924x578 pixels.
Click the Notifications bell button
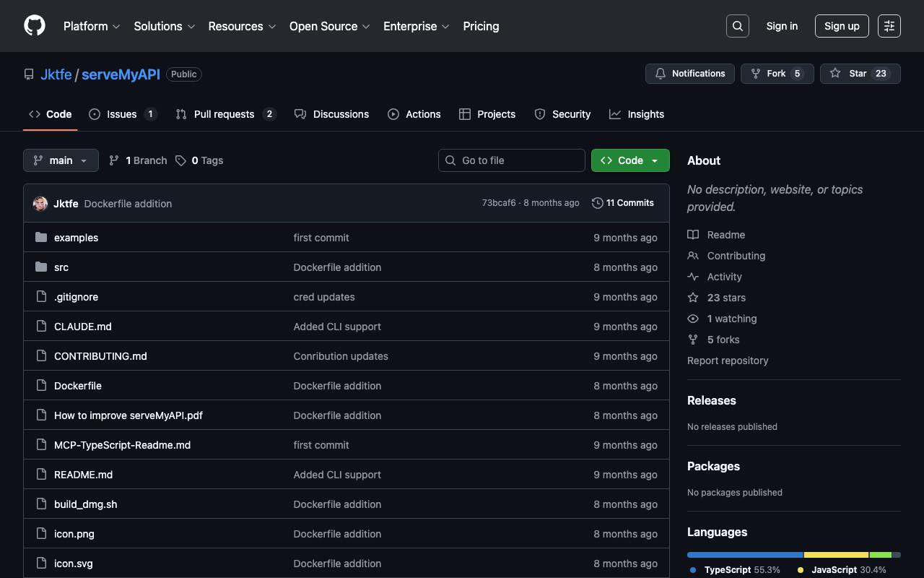pyautogui.click(x=689, y=74)
